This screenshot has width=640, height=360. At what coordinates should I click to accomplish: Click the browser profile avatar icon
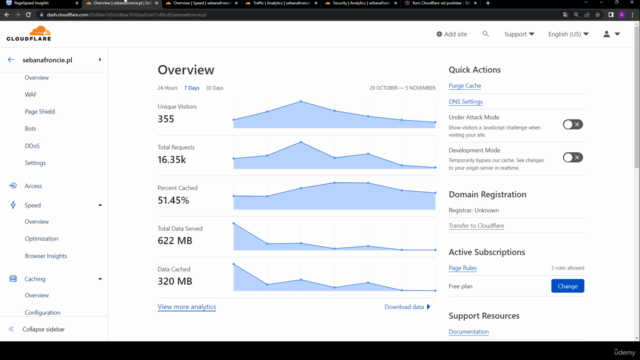pos(622,15)
